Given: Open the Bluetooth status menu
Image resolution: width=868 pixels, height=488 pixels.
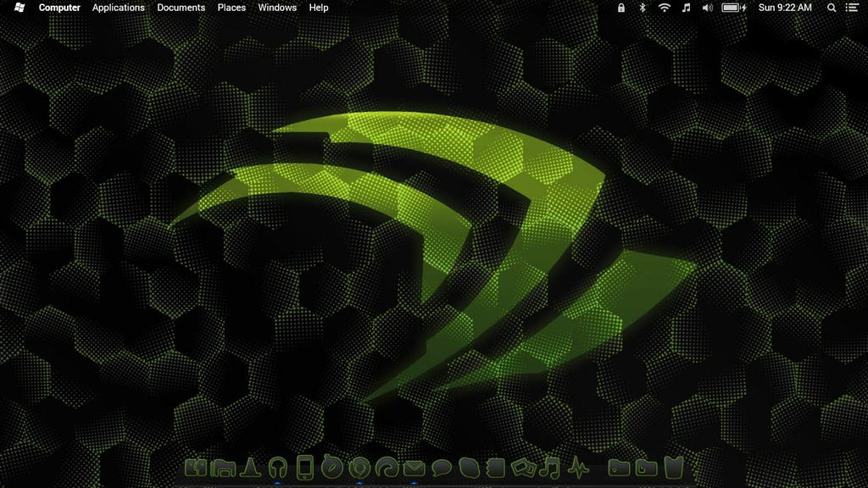Looking at the screenshot, I should point(643,8).
